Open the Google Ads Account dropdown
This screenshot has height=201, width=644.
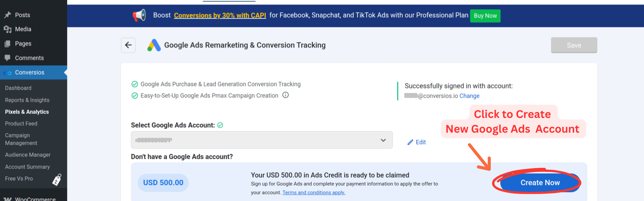(255, 140)
